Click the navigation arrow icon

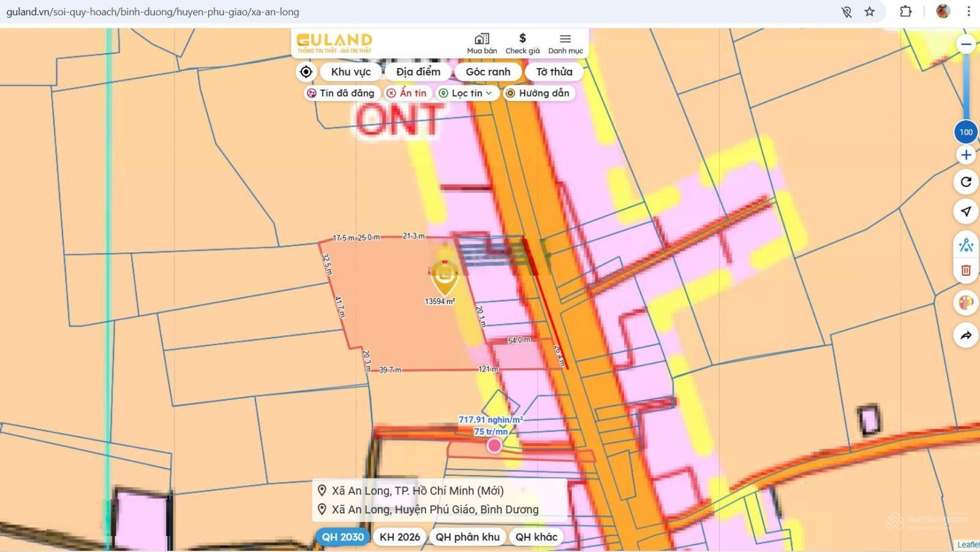point(965,211)
